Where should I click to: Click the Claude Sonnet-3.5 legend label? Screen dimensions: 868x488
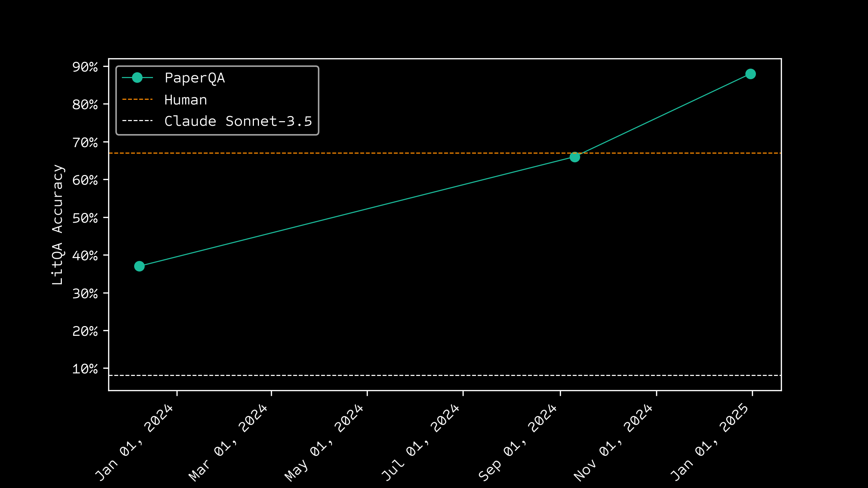point(238,121)
